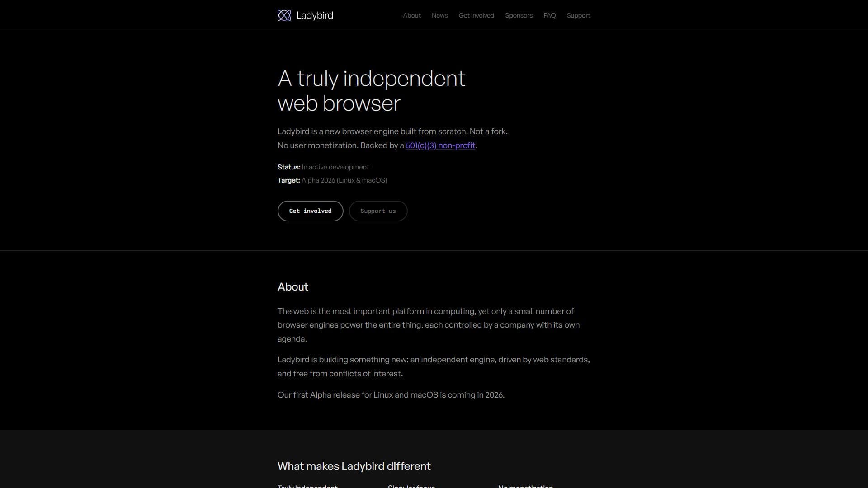868x488 pixels.
Task: Click the Ladybird brand name text
Action: pyautogui.click(x=315, y=15)
